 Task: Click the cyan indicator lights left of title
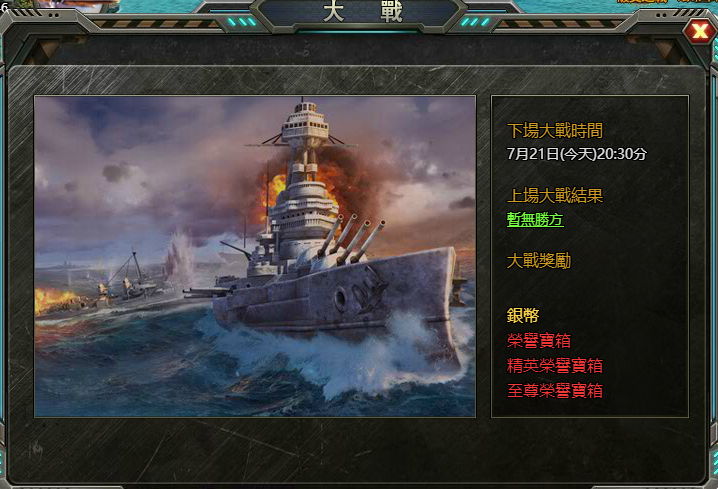(242, 22)
